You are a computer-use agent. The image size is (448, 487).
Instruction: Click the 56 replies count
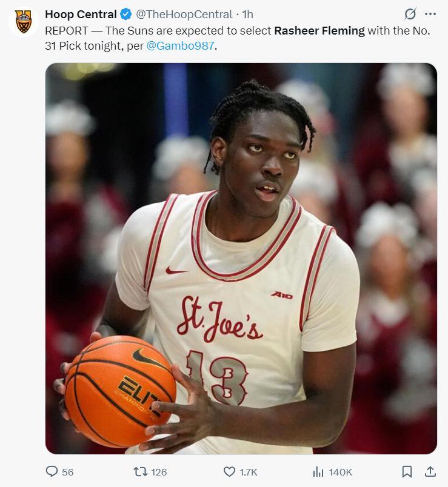67,472
